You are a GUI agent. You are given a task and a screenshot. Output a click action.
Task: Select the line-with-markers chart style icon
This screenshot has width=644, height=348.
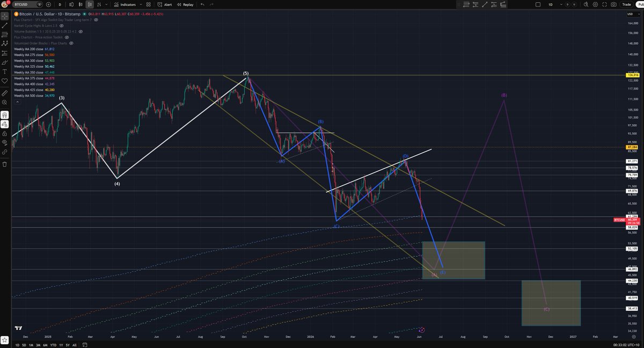[x=99, y=4]
